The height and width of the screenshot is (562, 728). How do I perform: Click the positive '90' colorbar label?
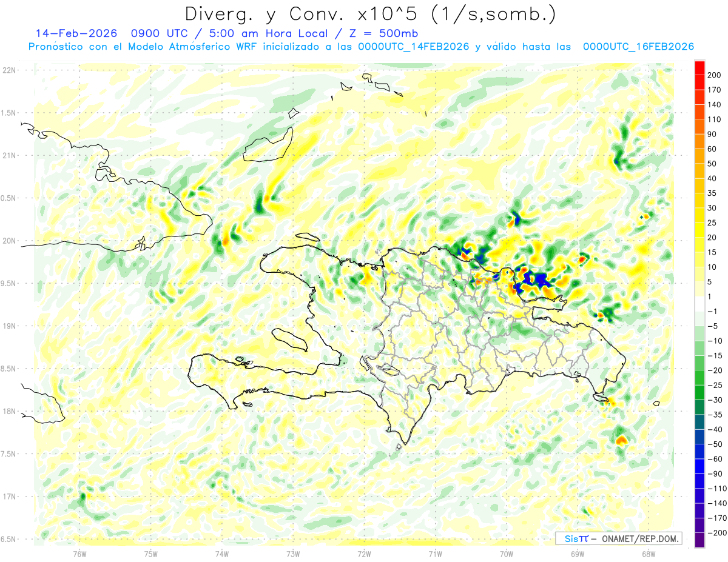(x=712, y=134)
